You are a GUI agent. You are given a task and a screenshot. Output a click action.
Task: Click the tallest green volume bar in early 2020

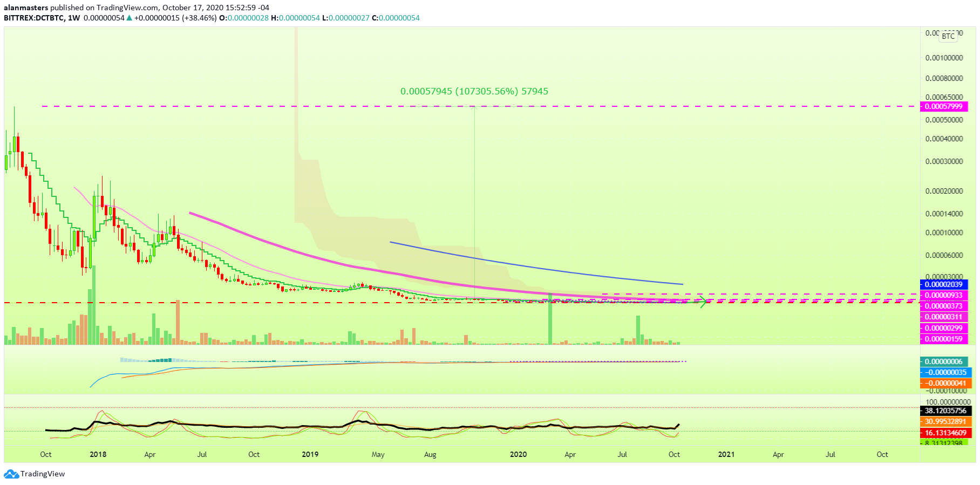[550, 319]
